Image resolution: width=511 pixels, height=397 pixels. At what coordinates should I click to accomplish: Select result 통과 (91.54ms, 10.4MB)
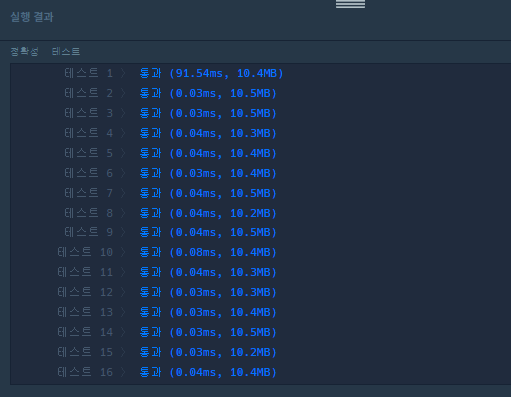tap(211, 73)
